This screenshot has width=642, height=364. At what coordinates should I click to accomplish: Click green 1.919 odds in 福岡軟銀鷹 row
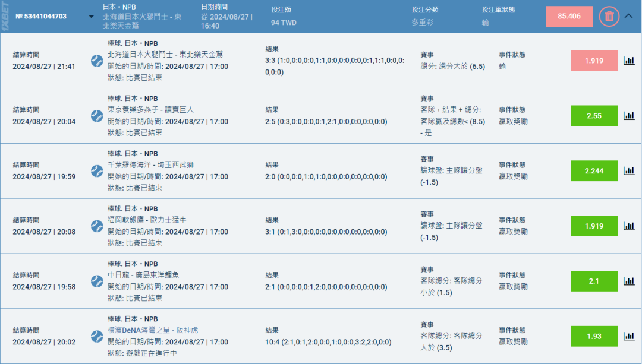point(594,226)
